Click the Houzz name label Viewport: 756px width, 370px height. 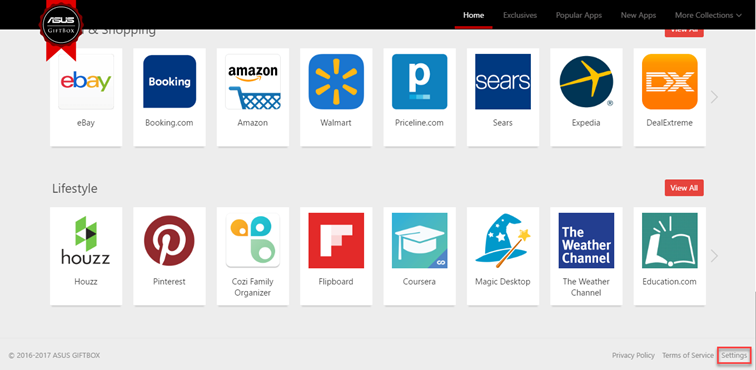[86, 281]
